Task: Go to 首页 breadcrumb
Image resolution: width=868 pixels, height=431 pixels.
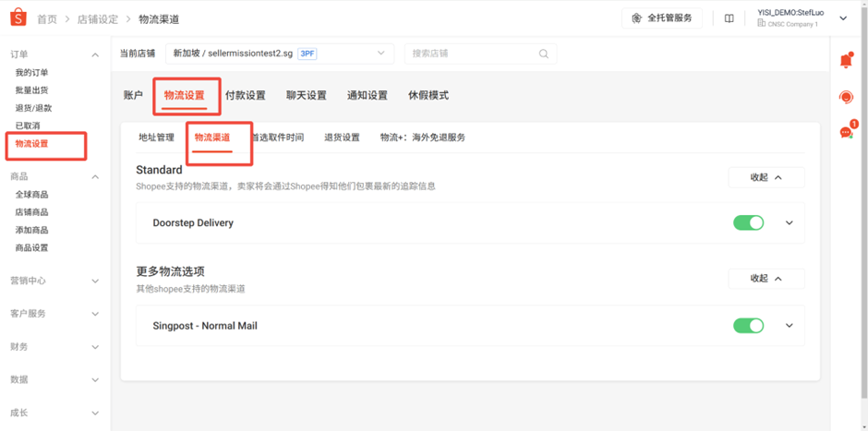Action: coord(46,19)
